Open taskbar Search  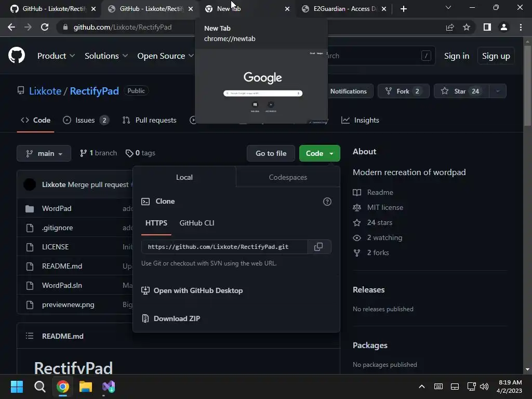pyautogui.click(x=39, y=387)
